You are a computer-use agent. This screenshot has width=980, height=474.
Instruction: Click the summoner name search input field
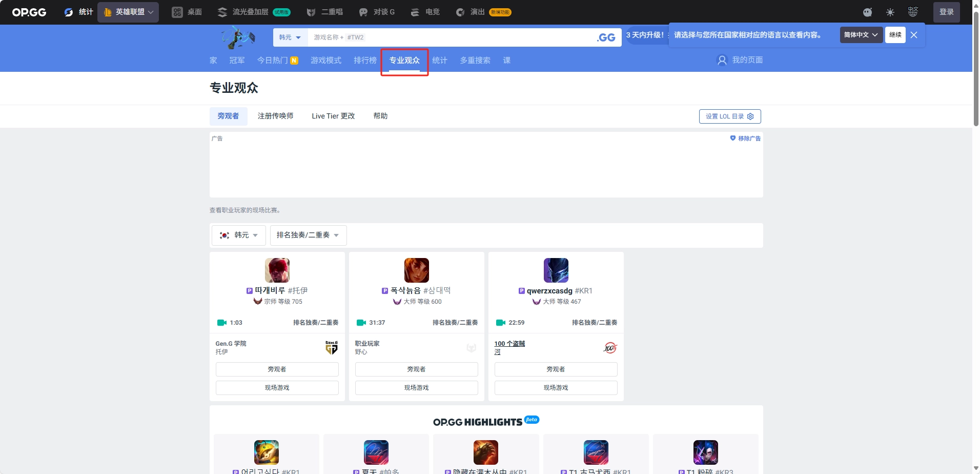click(451, 37)
